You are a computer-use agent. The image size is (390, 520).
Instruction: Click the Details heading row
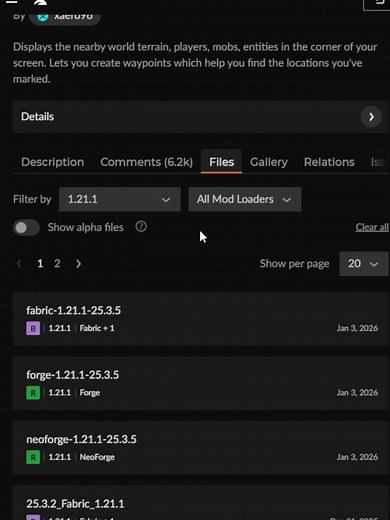click(201, 117)
